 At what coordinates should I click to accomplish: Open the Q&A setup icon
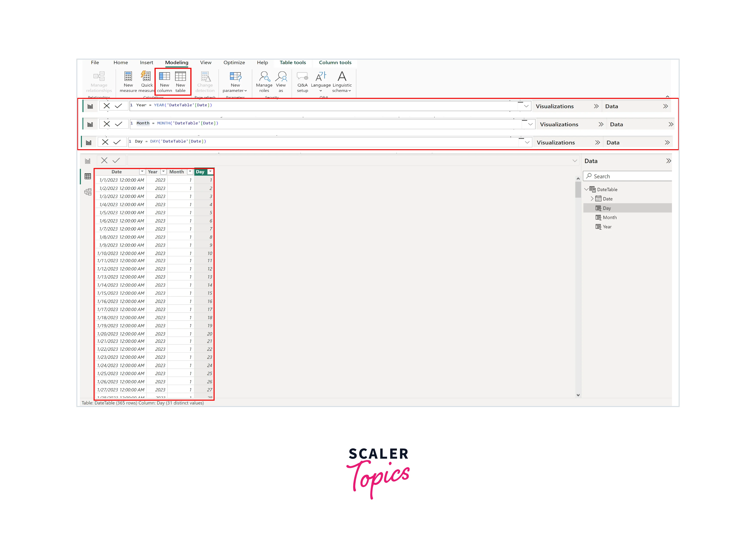point(302,77)
